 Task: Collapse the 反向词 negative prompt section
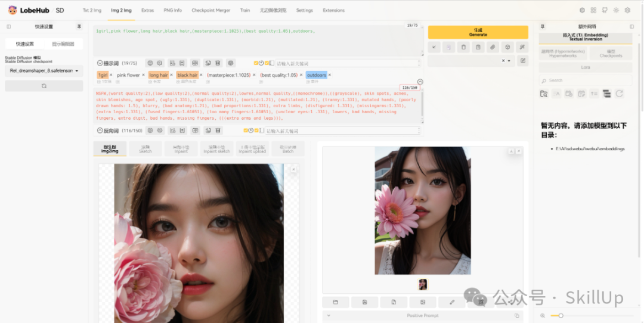[100, 131]
